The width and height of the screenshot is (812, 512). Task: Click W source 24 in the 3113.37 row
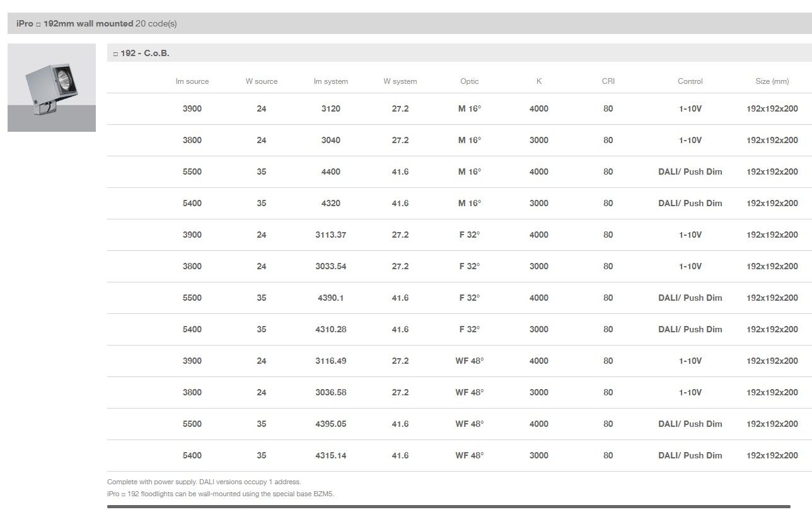tap(262, 235)
